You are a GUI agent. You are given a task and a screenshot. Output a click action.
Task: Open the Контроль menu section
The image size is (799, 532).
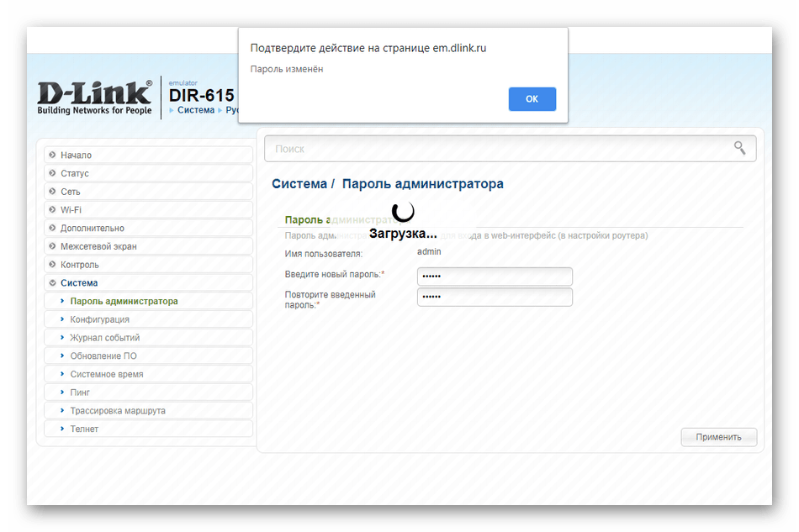coord(148,265)
